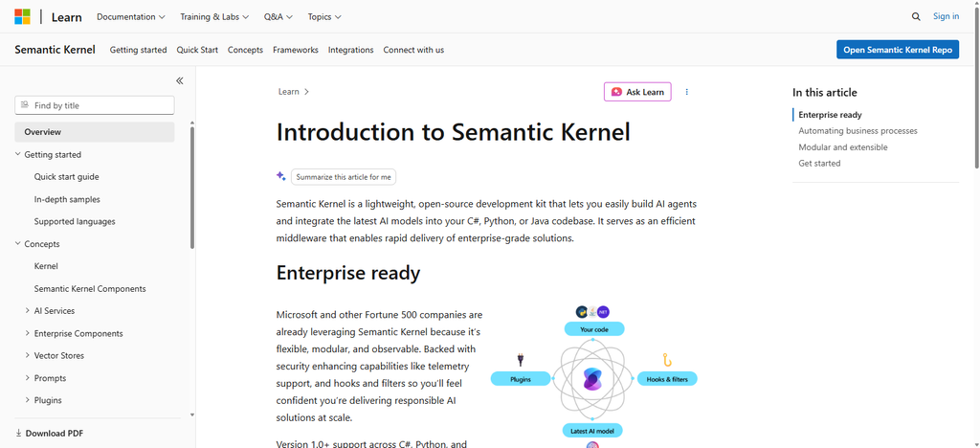
Task: Click the Learn brand link in header
Action: click(x=66, y=17)
